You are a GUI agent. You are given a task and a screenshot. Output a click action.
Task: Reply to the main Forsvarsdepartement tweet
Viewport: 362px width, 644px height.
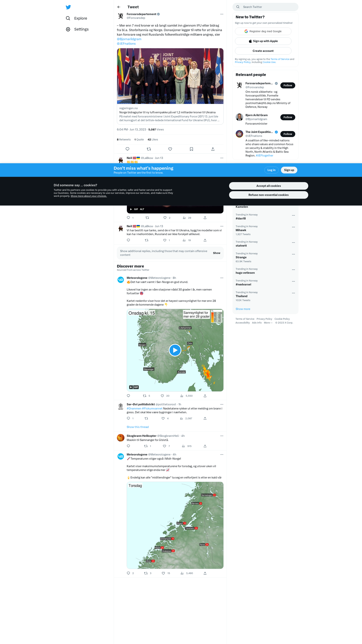pos(127,149)
